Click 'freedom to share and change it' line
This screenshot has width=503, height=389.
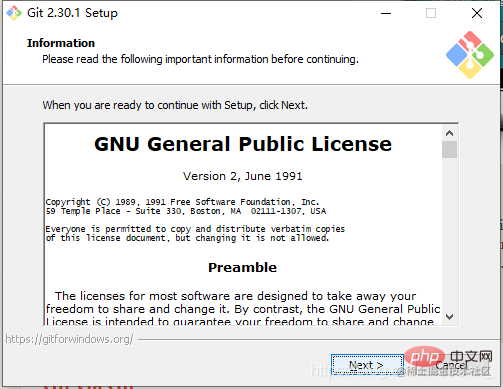coord(243,309)
